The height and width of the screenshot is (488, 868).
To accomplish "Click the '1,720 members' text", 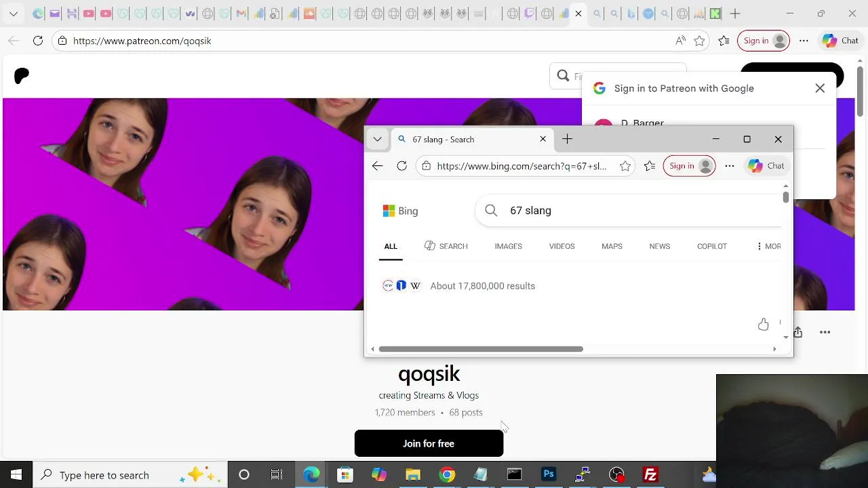I will point(405,412).
